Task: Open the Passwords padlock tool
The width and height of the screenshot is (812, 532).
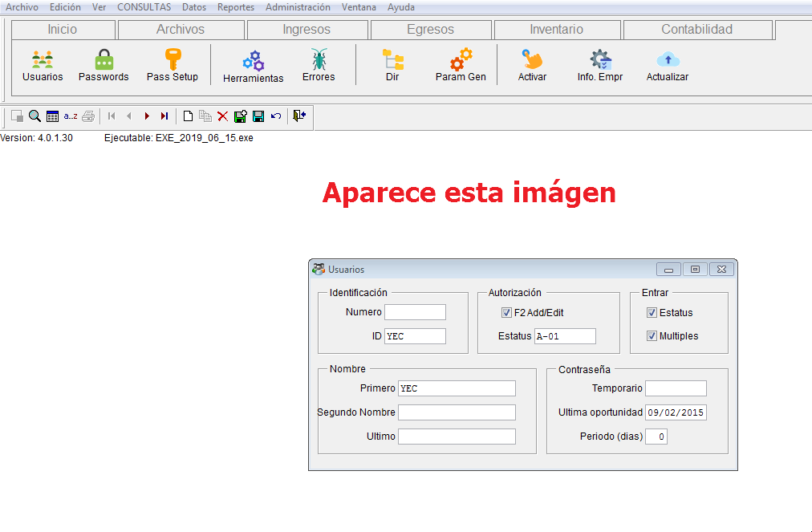Action: [x=104, y=66]
